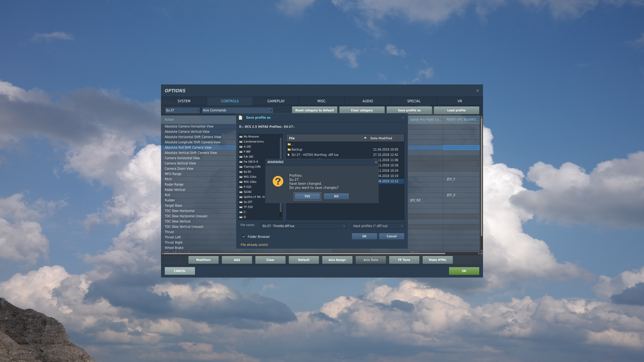Switch to the CONTROLS tab
The width and height of the screenshot is (644, 362).
coord(230,101)
